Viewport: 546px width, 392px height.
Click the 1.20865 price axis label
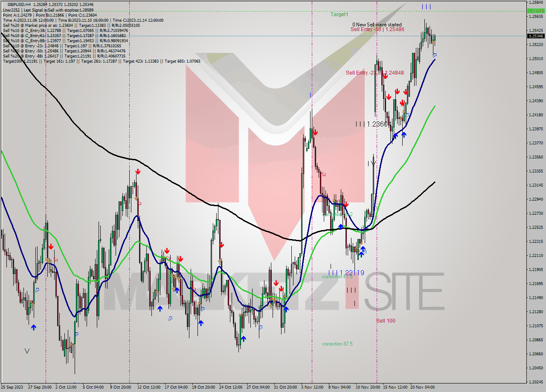[536, 340]
